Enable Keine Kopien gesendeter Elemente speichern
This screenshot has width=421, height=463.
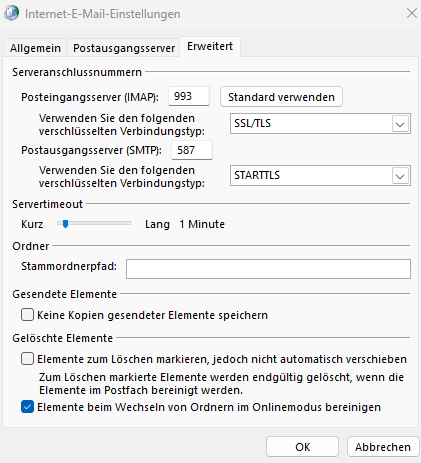click(x=27, y=315)
